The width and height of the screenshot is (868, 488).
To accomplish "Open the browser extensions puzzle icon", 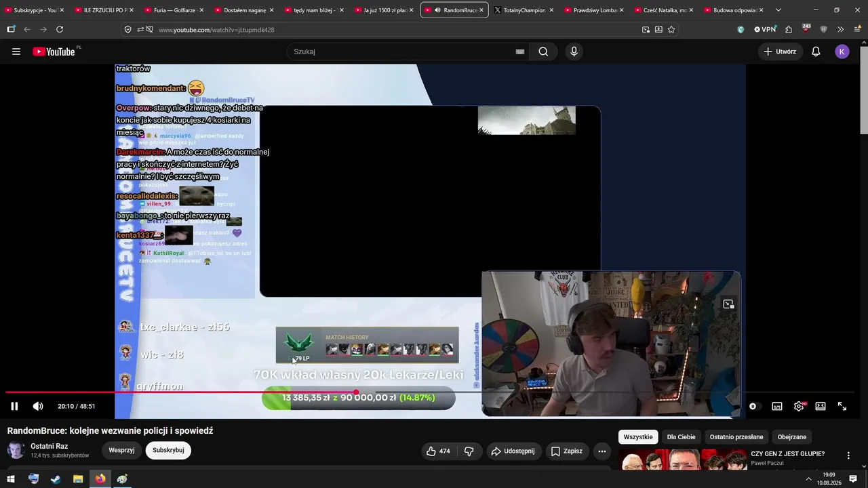I will pyautogui.click(x=789, y=30).
